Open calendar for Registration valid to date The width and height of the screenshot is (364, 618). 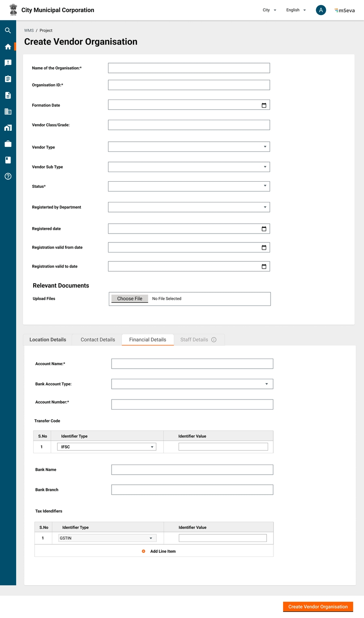pyautogui.click(x=264, y=266)
